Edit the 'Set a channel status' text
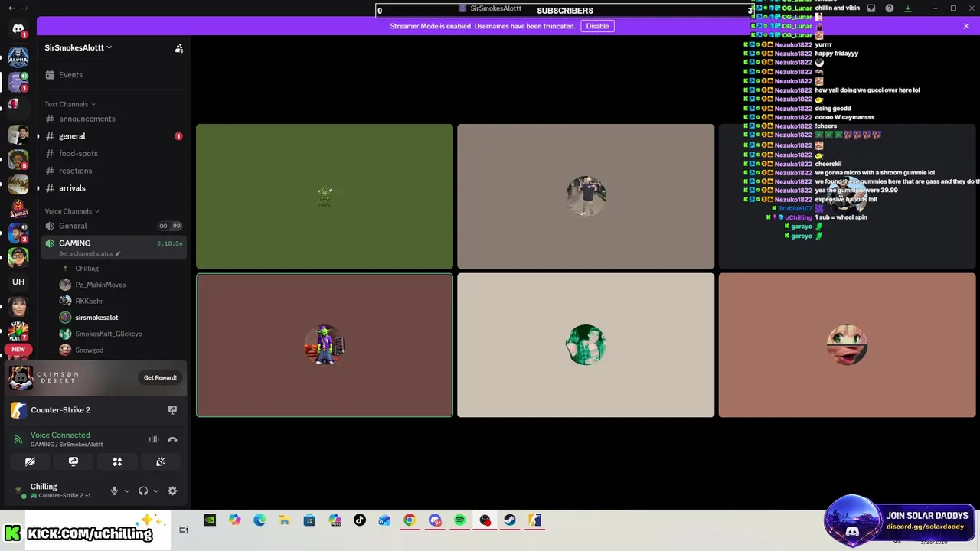The width and height of the screenshot is (980, 551). point(90,253)
